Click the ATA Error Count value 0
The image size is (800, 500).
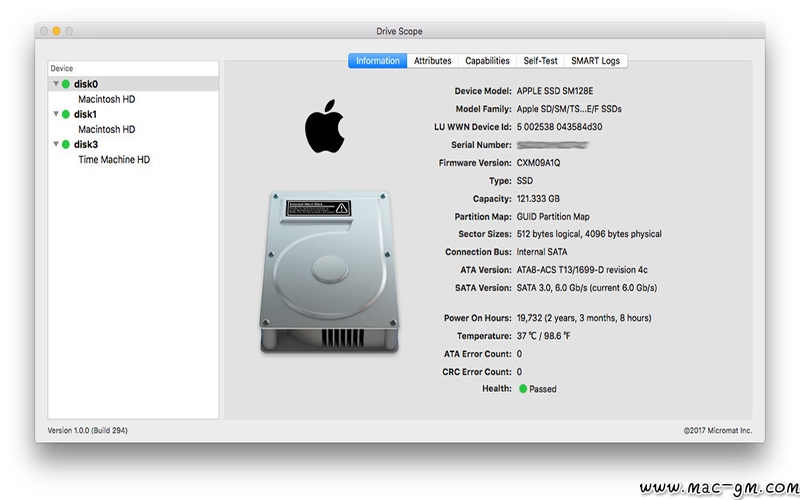pyautogui.click(x=519, y=354)
